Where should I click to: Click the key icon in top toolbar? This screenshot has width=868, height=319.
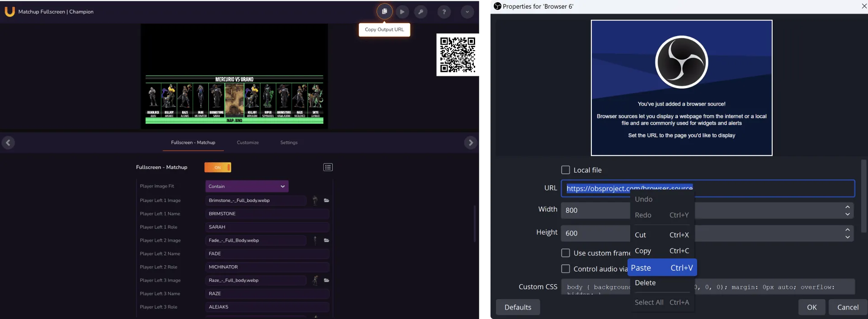point(420,12)
